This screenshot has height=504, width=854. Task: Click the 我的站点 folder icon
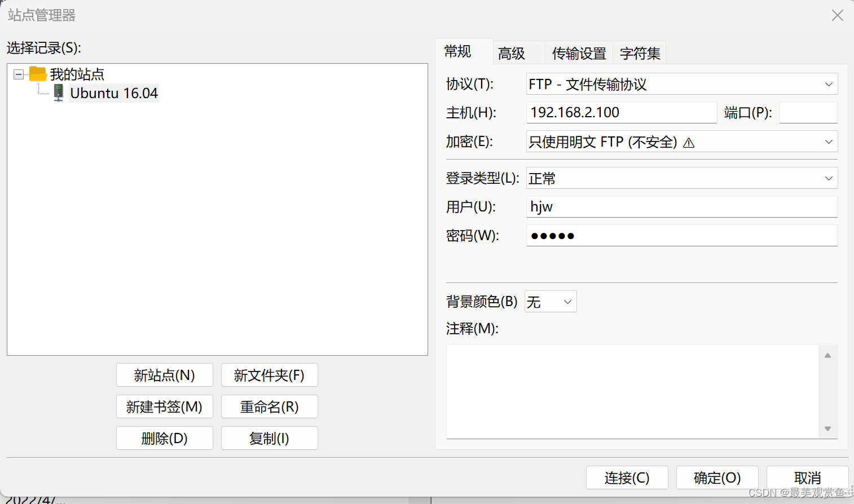[38, 74]
